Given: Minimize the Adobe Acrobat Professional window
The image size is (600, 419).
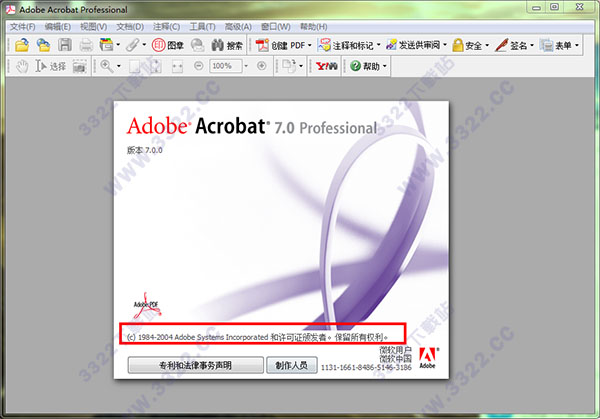Looking at the screenshot, I should click(536, 7).
